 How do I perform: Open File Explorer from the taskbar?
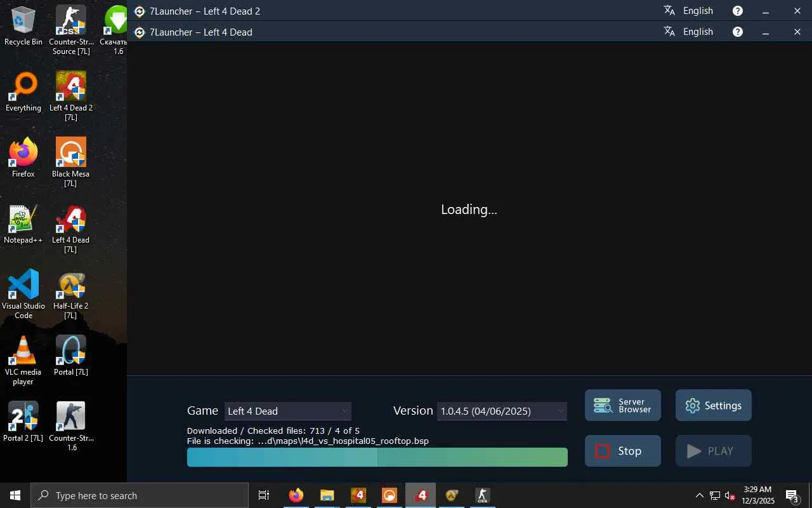(327, 495)
